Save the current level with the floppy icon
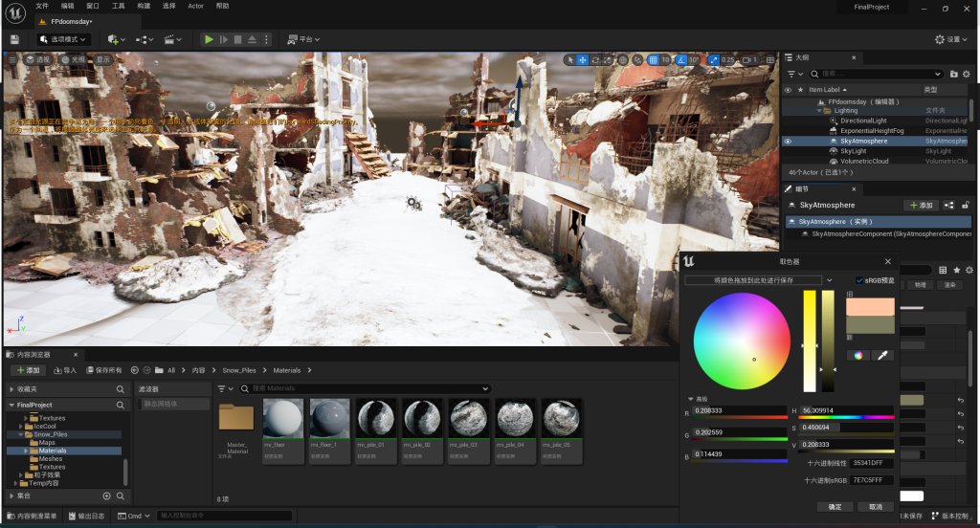Viewport: 980px width, 528px height. (14, 39)
